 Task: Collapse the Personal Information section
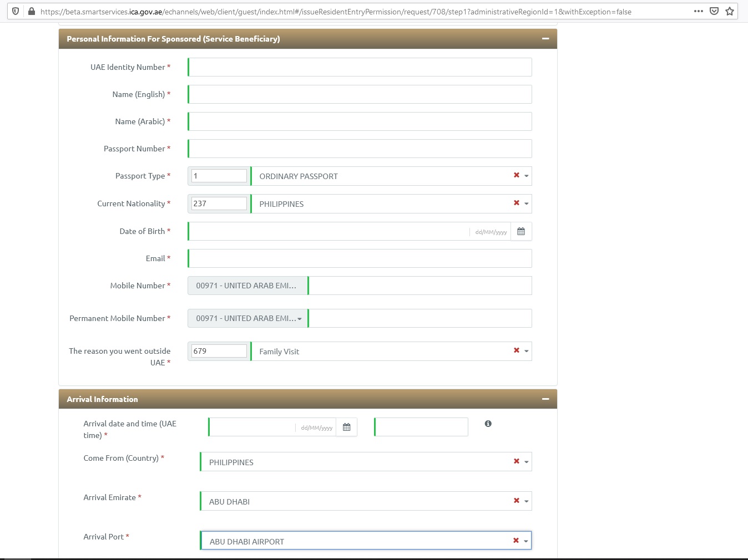coord(545,39)
